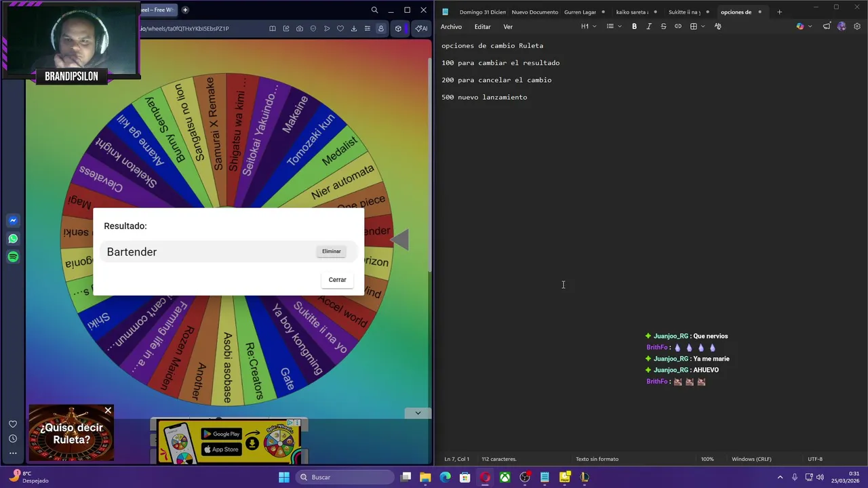Click the Opera search tabs magnifier
The image size is (868, 488).
(374, 10)
